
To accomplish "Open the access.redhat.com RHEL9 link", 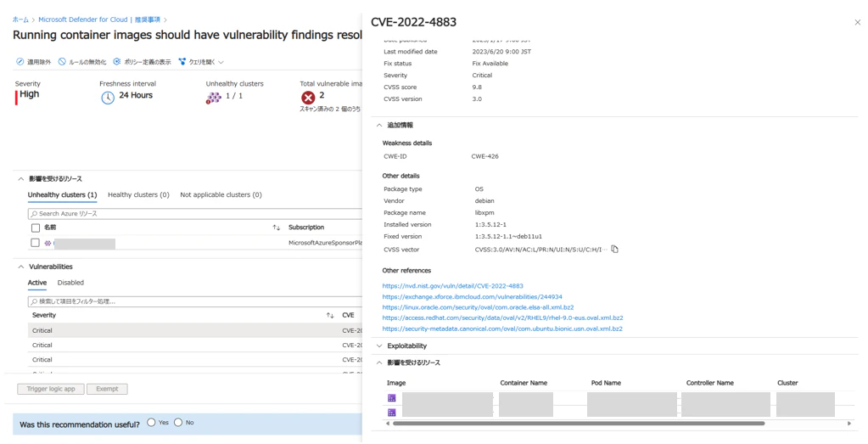I will 502,318.
